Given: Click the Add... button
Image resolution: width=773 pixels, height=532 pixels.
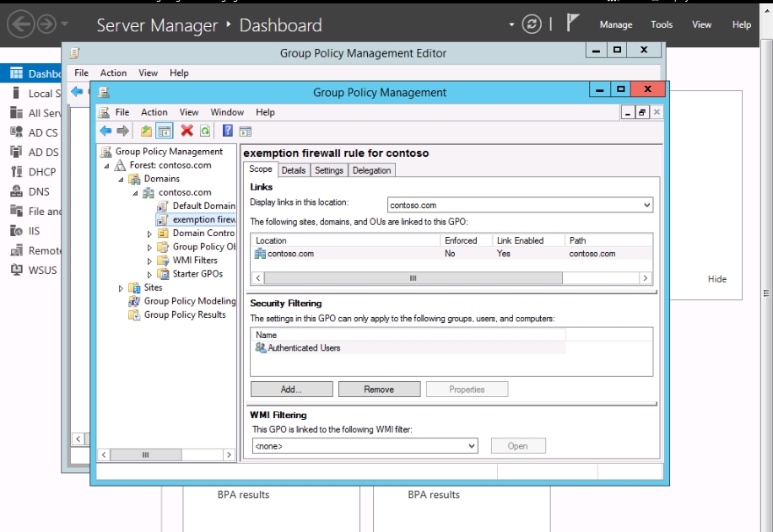Looking at the screenshot, I should tap(291, 390).
